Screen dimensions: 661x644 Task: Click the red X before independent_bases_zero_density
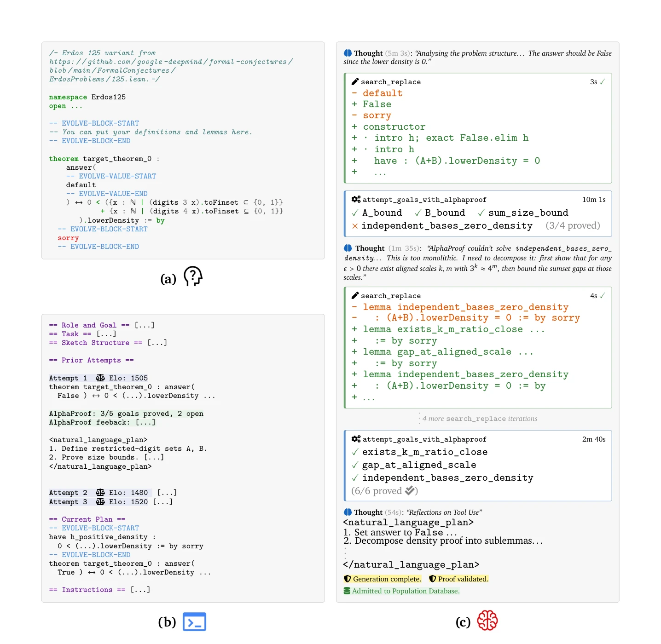tap(355, 226)
